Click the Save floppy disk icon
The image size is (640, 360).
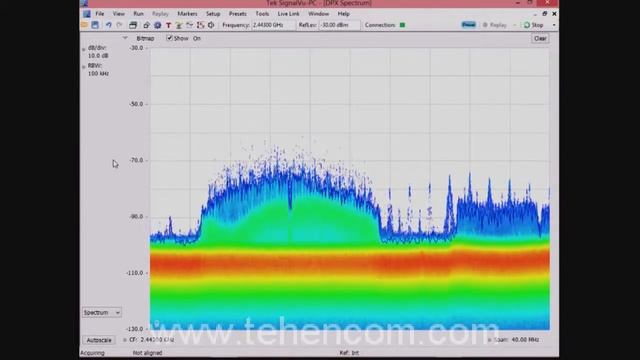(95, 25)
